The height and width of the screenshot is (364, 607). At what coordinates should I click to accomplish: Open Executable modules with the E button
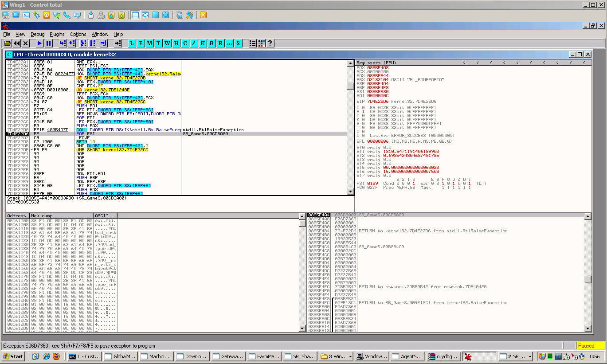coord(141,43)
